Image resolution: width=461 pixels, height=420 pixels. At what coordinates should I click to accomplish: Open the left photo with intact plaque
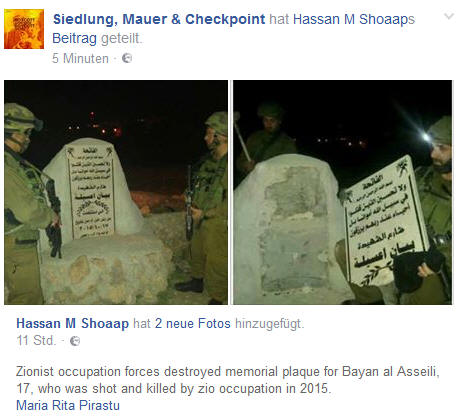116,192
